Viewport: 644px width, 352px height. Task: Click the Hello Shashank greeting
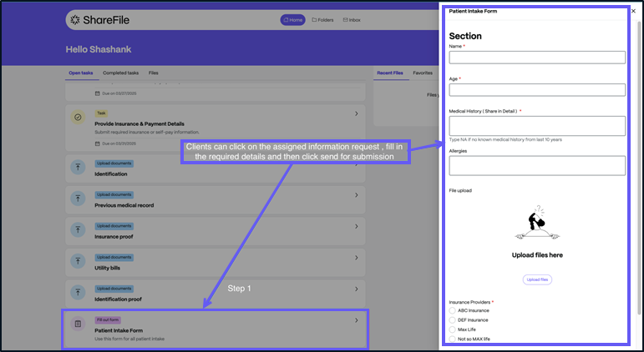(x=99, y=49)
